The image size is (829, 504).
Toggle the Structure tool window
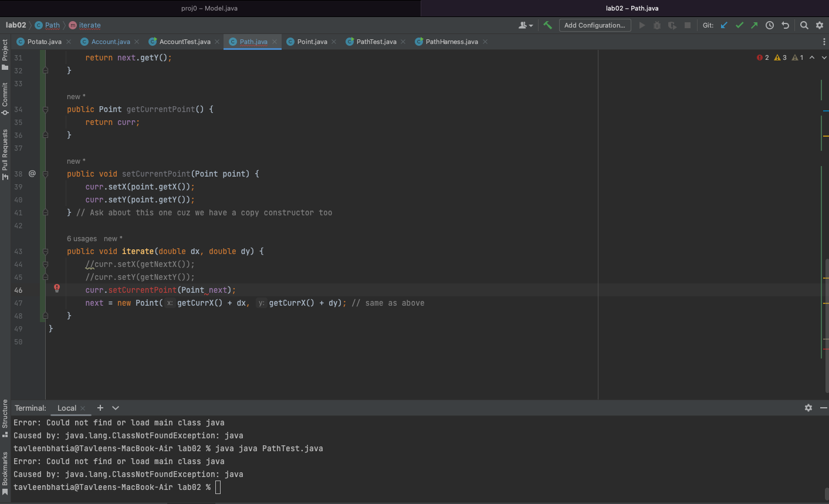(5, 418)
